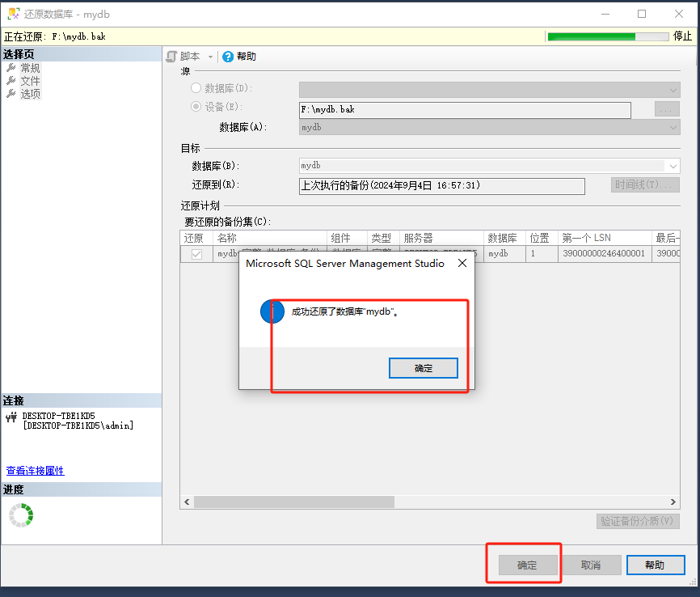Select the 文件 page label
Image resolution: width=700 pixels, height=597 pixels.
coord(31,81)
